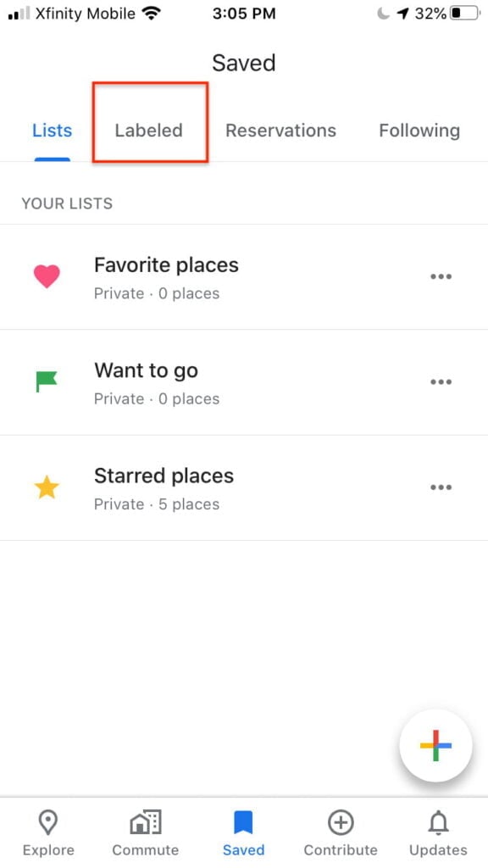The width and height of the screenshot is (488, 868).
Task: Open the Explore tab in bottom navigation
Action: click(x=48, y=833)
